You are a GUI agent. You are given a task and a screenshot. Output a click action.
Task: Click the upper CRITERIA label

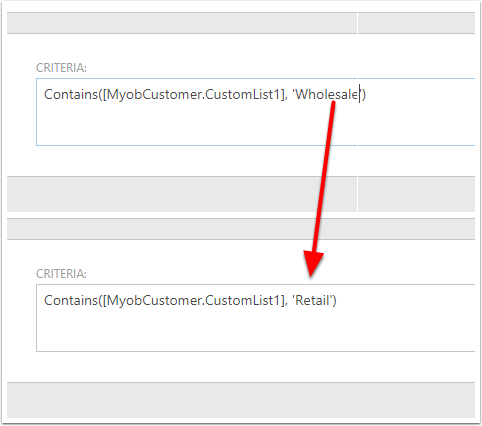[61, 68]
